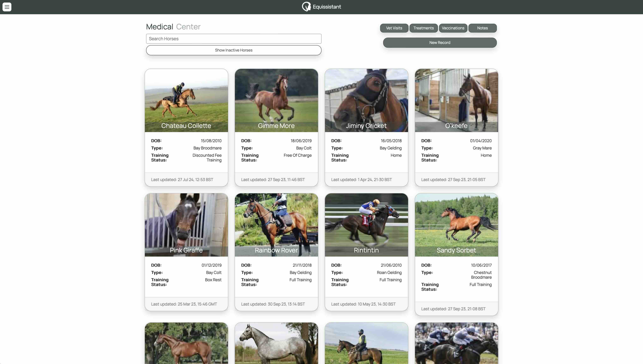Image resolution: width=643 pixels, height=364 pixels.
Task: Toggle Show Inactive Horses
Action: point(234,50)
